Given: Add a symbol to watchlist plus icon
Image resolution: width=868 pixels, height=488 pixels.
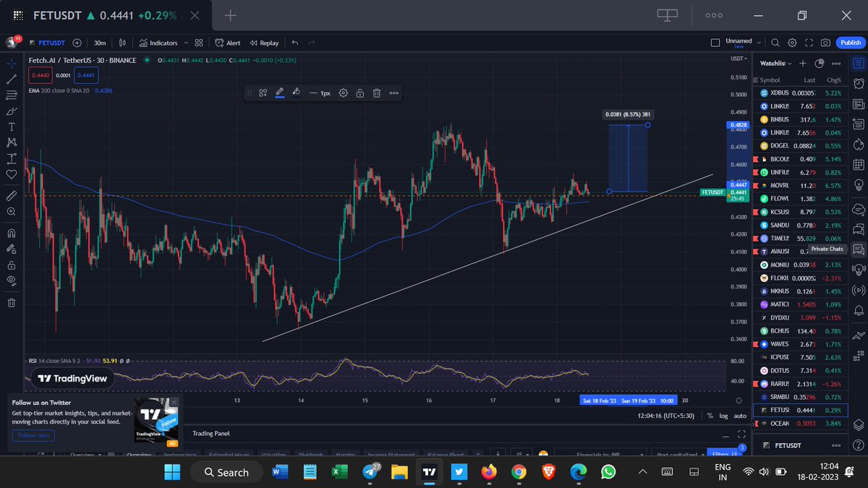Looking at the screenshot, I should (803, 64).
